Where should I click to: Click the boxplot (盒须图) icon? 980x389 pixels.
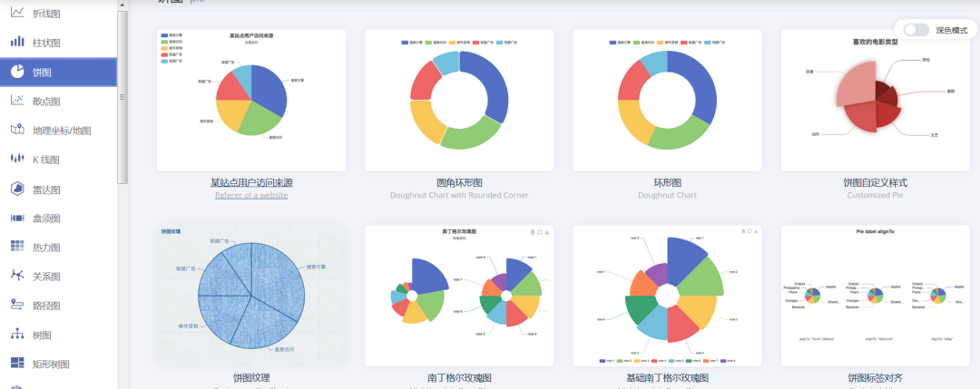17,218
